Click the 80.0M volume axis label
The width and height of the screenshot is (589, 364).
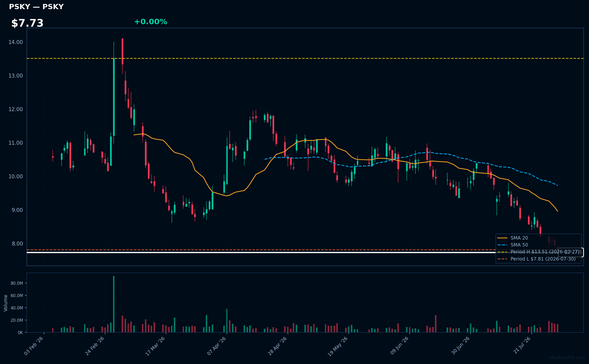tap(17, 283)
